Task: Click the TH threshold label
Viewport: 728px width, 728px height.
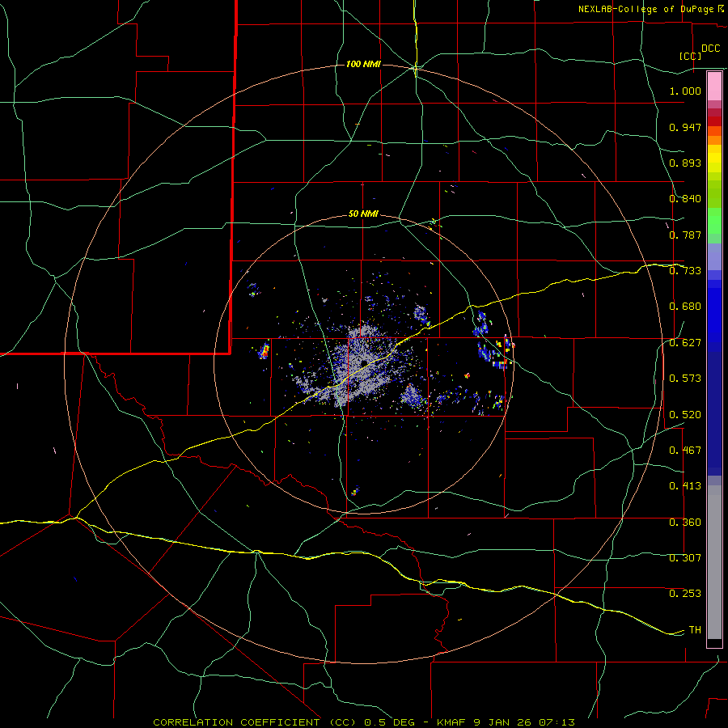Action: click(x=695, y=630)
